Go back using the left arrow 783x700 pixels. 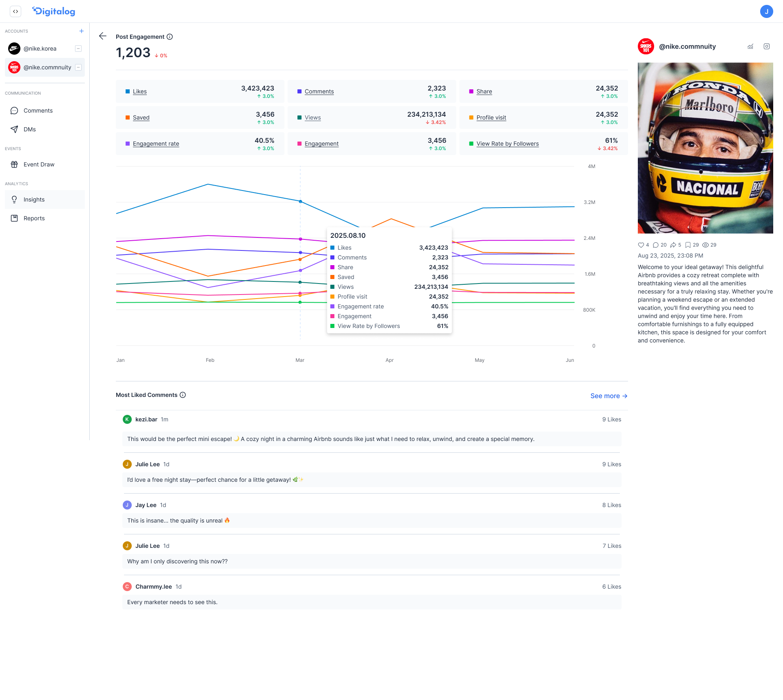click(102, 36)
